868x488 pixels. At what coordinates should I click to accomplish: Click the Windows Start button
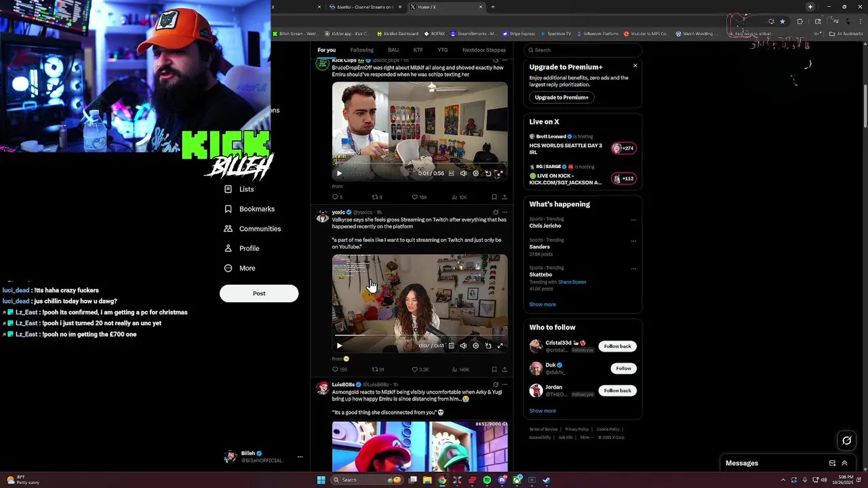tap(321, 480)
